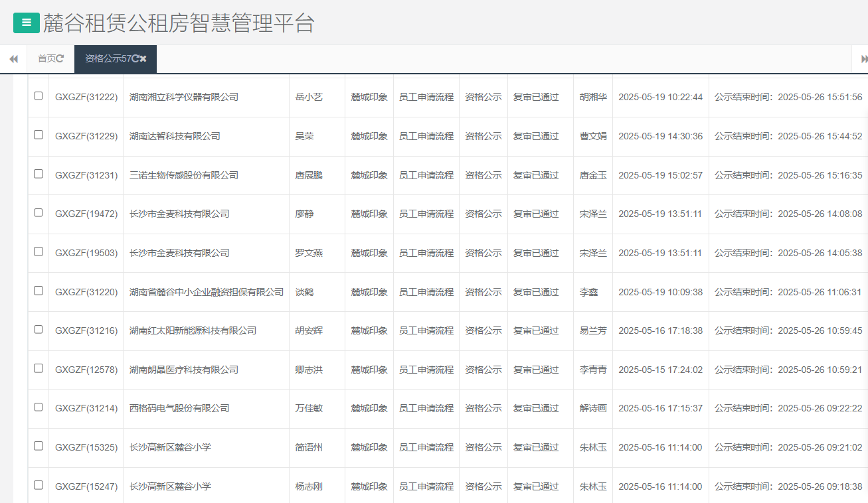
Task: Click record ID GXGZF(31231)
Action: coord(86,175)
